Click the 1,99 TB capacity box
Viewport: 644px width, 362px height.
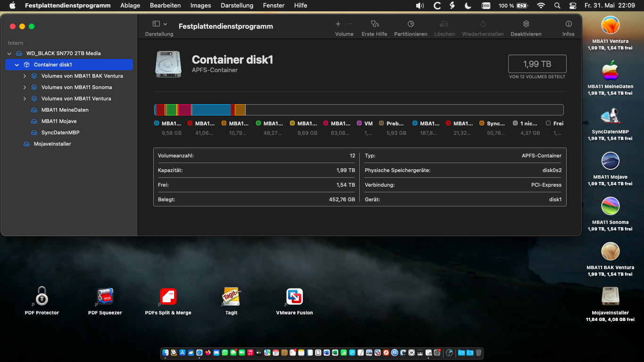click(x=537, y=64)
